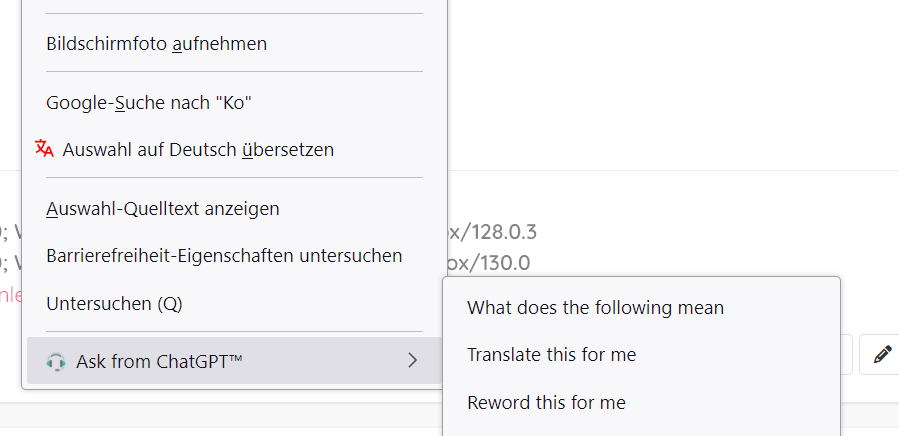899x436 pixels.
Task: Click the pencil edit icon at right
Action: [881, 354]
